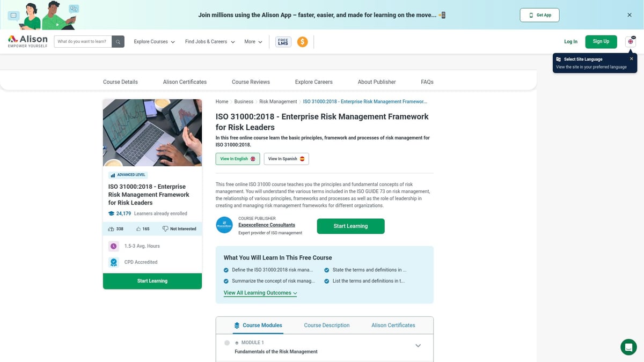Open the site language globe icon
The width and height of the screenshot is (644, 362).
click(630, 42)
